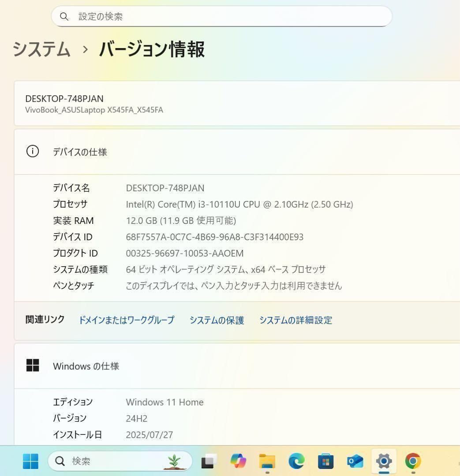460x476 pixels.
Task: Open システムの詳細設定 settings
Action: point(296,320)
